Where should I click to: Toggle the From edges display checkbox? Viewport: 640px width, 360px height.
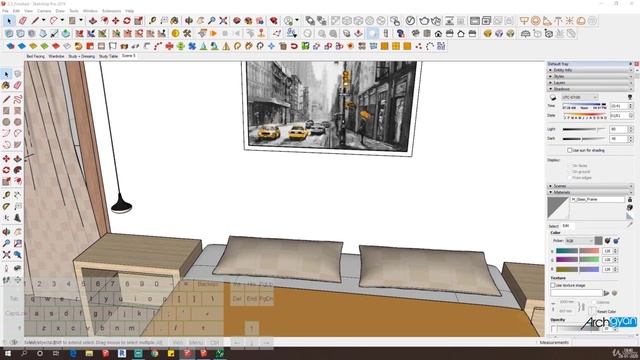coord(570,178)
